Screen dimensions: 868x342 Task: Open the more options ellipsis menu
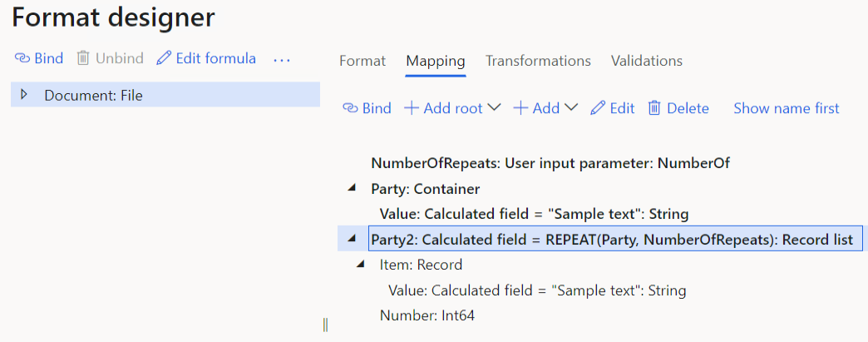[x=282, y=59]
